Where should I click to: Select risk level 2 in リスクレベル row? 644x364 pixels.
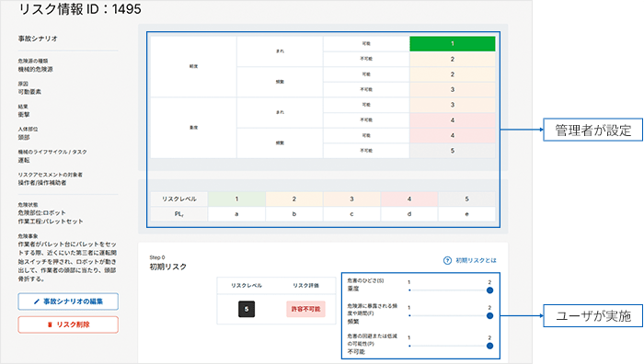pos(294,199)
